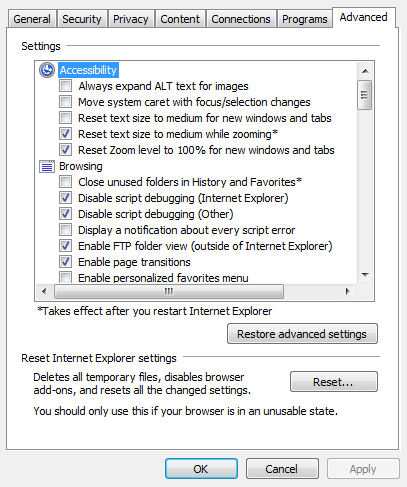This screenshot has width=407, height=487.
Task: Click the horizontal scrollbar right arrow
Action: (x=347, y=292)
